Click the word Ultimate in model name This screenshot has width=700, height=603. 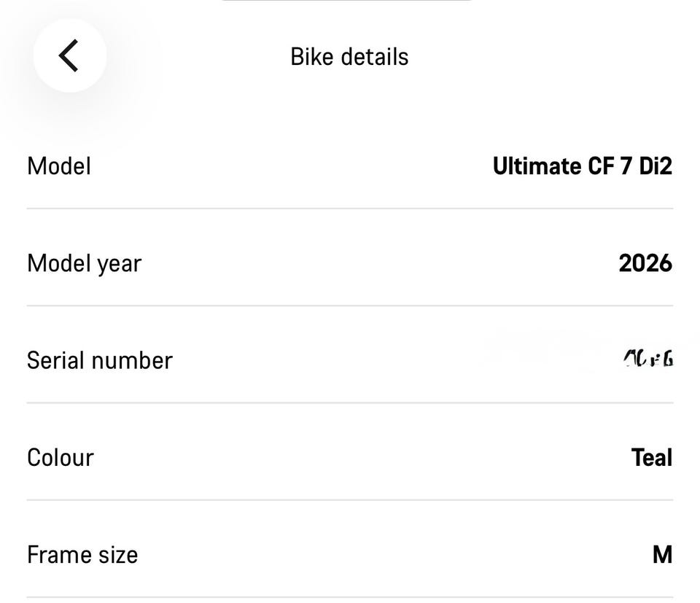[537, 166]
